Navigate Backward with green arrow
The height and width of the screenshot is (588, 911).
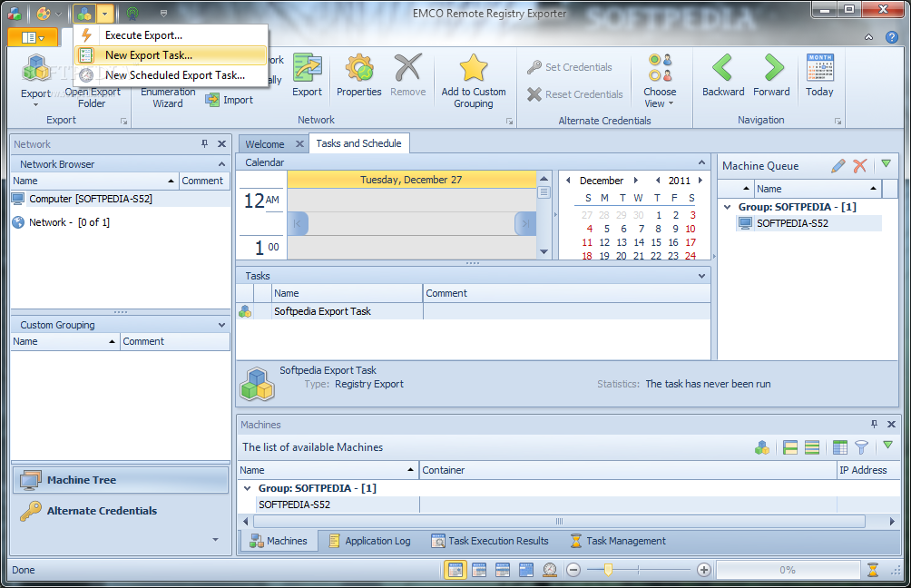click(x=723, y=75)
